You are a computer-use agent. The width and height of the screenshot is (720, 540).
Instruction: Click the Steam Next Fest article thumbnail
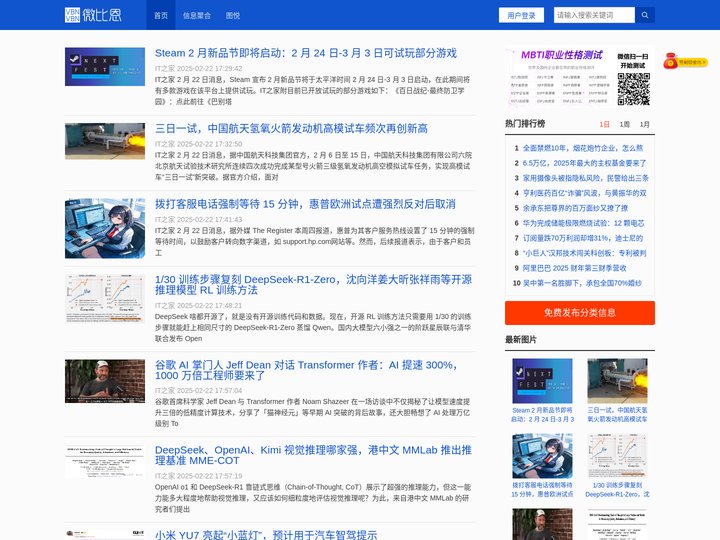(x=105, y=67)
